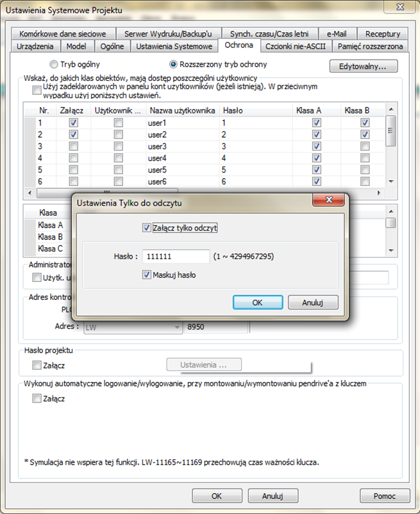Toggle Załącz tylko odczyt checkbox
The width and height of the screenshot is (420, 514).
[x=147, y=228]
